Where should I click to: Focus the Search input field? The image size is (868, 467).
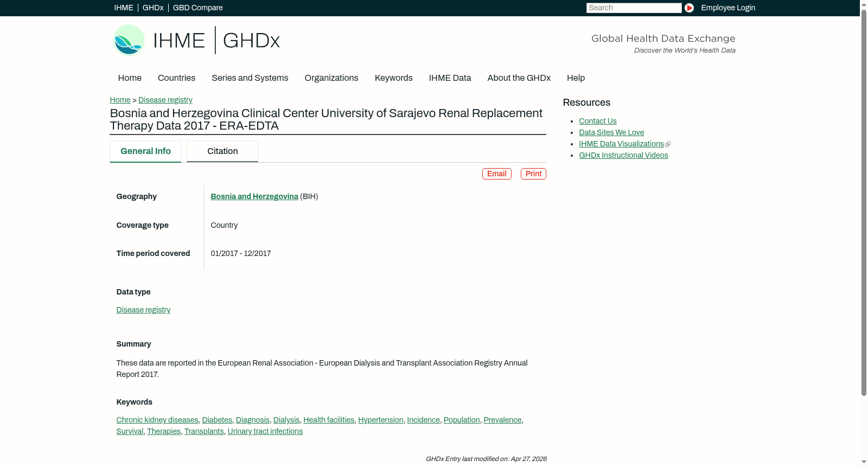(x=634, y=8)
